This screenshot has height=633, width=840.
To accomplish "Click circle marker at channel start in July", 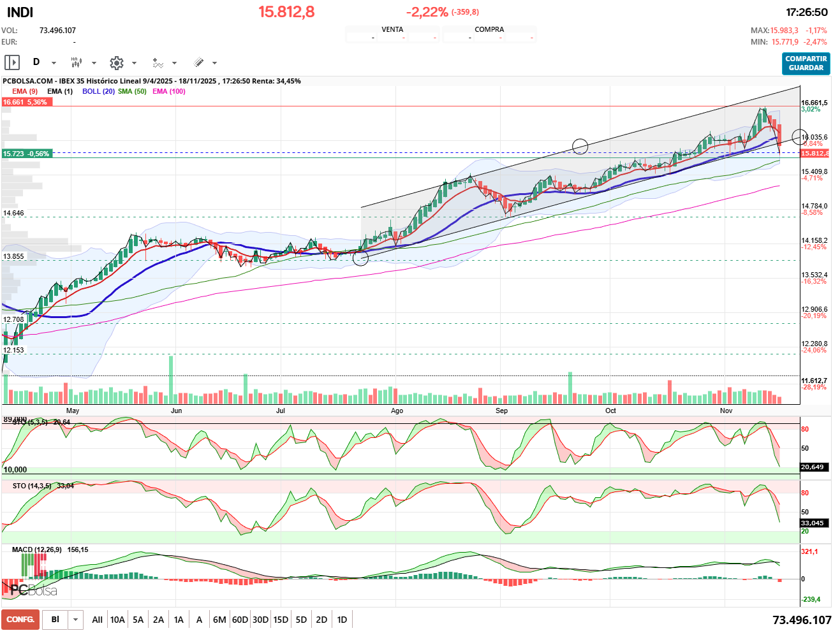I will (x=360, y=258).
